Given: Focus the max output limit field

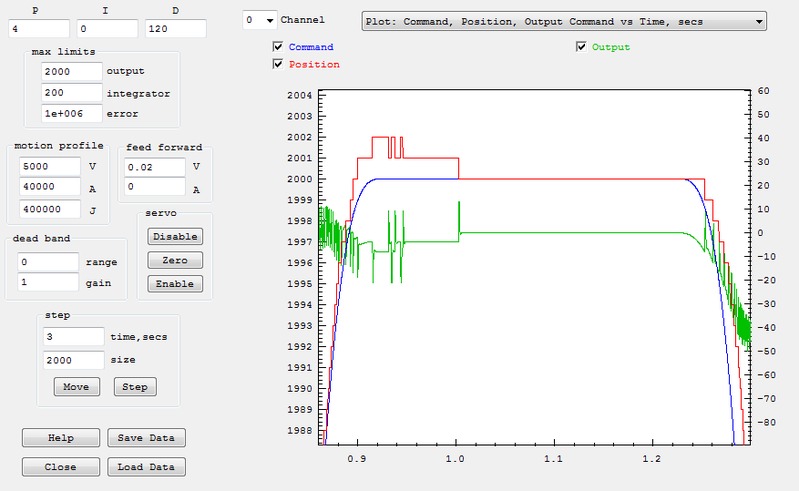Looking at the screenshot, I should [72, 72].
